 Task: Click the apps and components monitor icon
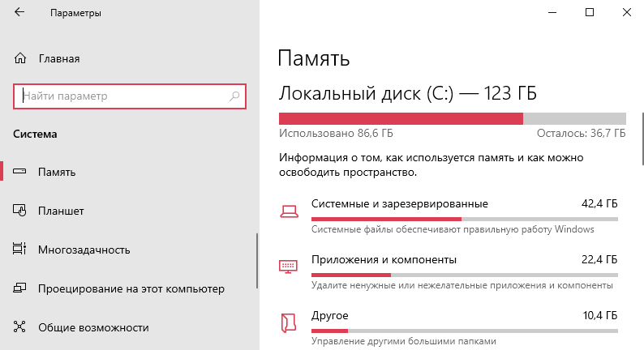pos(288,267)
